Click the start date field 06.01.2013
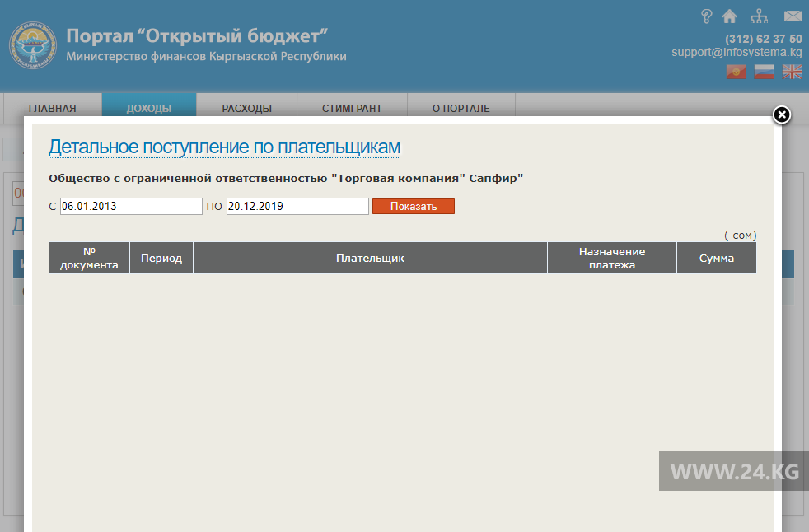The image size is (809, 532). coord(131,207)
